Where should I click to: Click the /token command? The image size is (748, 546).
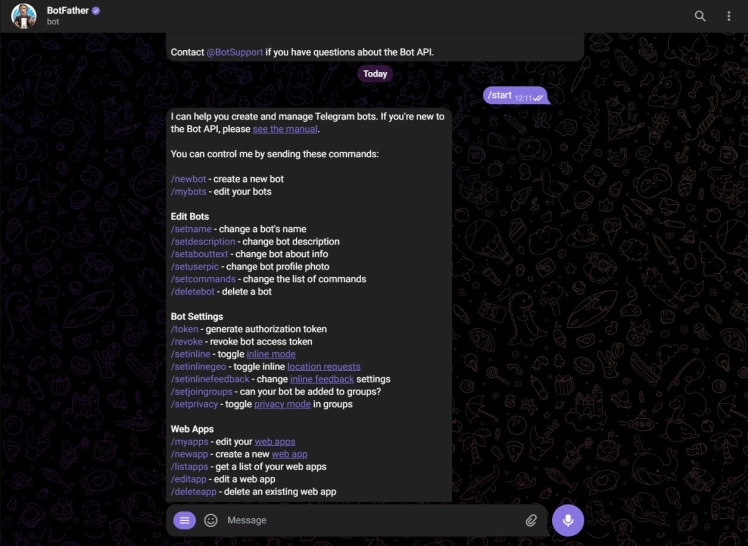point(185,329)
